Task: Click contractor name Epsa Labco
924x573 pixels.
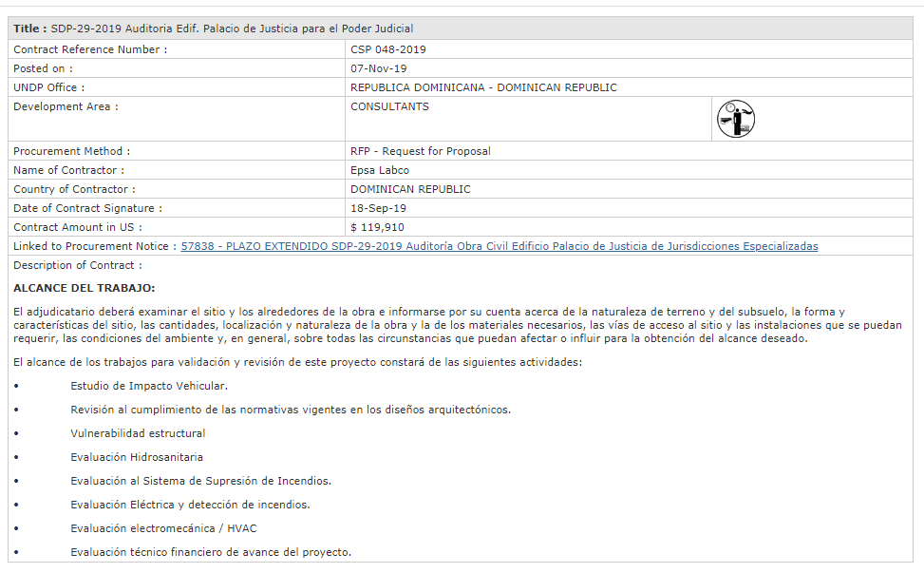Action: coord(380,170)
